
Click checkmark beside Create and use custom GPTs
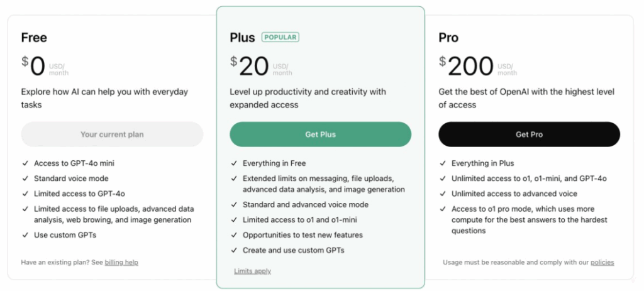pyautogui.click(x=233, y=250)
